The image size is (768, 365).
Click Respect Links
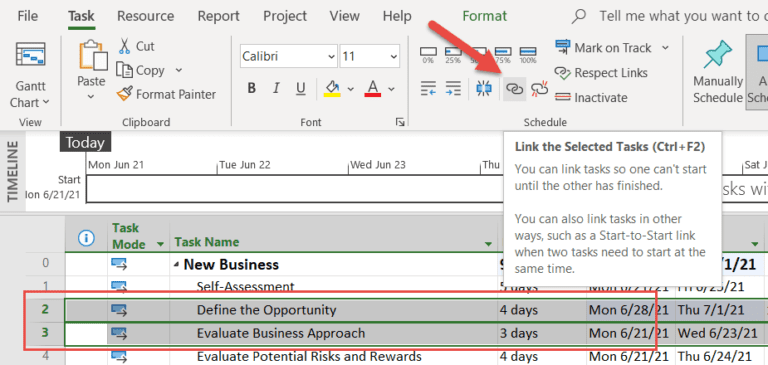pyautogui.click(x=601, y=73)
